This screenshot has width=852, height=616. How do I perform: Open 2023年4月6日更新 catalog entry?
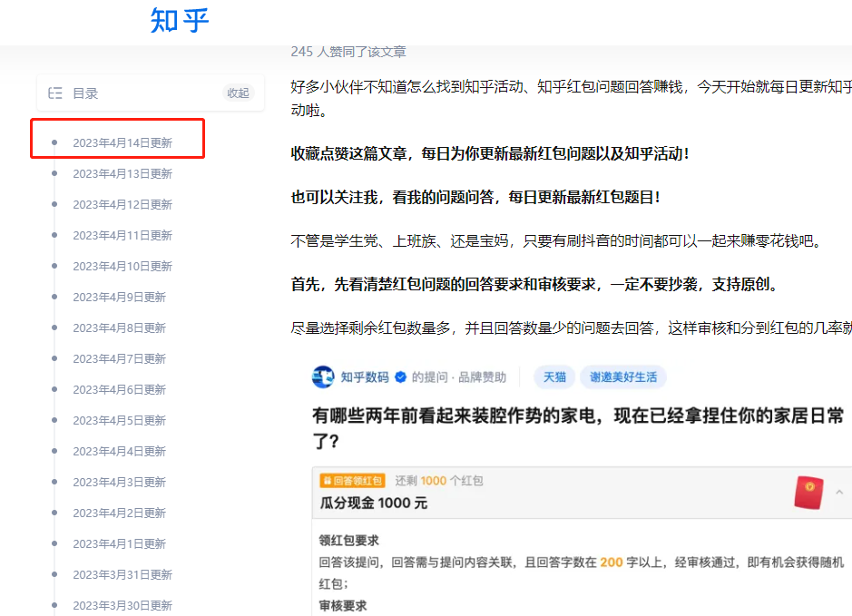pyautogui.click(x=119, y=389)
